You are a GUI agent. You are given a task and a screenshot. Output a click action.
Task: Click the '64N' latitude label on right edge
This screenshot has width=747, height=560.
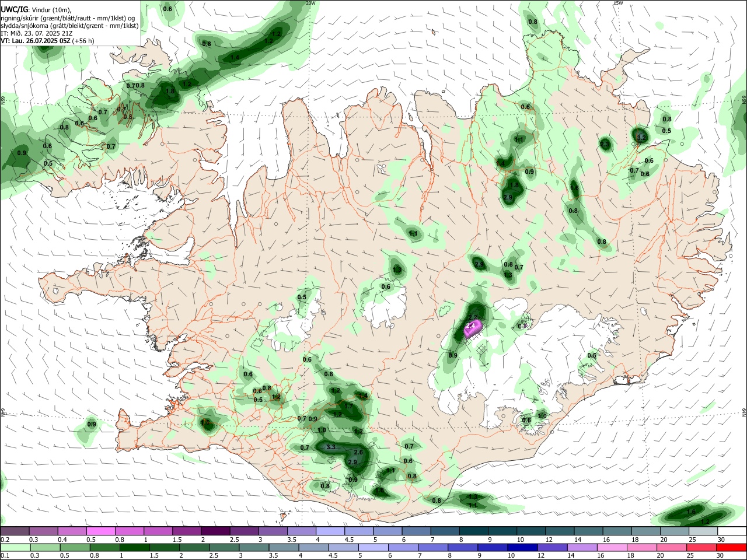click(x=744, y=412)
